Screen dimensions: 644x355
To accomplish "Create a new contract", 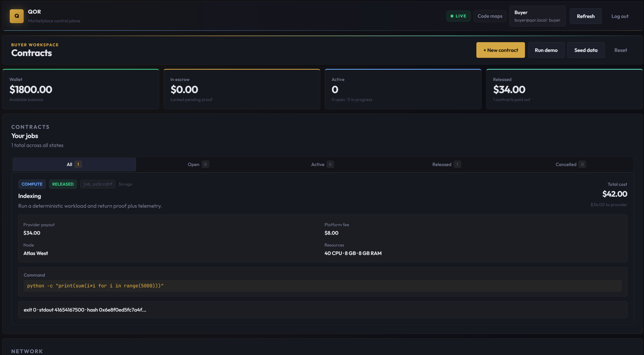I will (500, 50).
